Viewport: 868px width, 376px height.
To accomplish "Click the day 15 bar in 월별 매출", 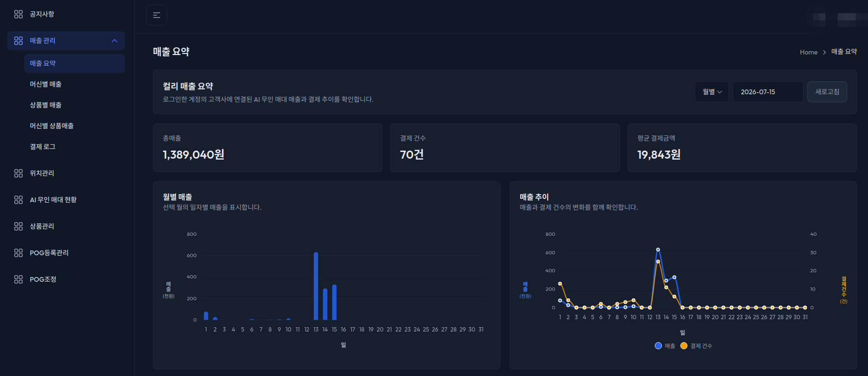I will click(334, 302).
